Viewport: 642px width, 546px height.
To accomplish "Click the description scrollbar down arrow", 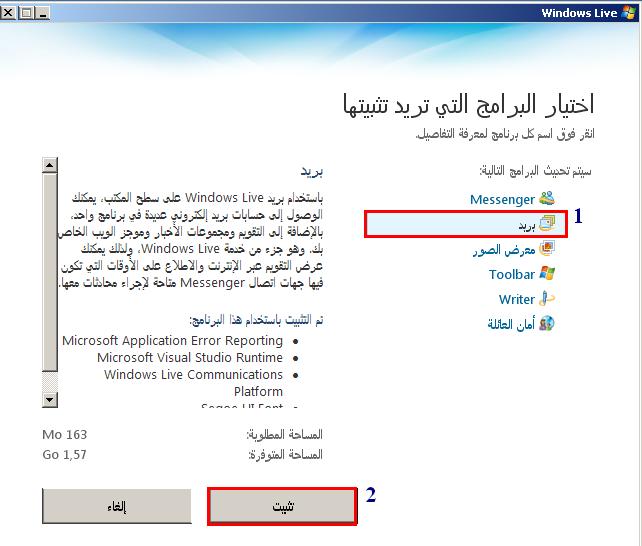I will pyautogui.click(x=49, y=399).
